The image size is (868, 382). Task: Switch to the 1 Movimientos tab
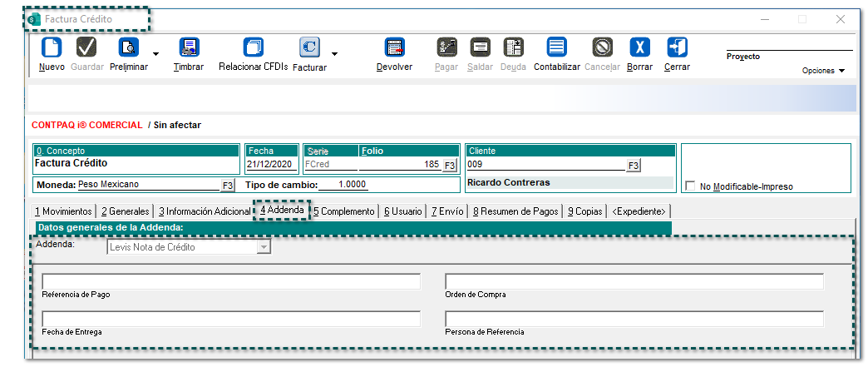pos(63,211)
